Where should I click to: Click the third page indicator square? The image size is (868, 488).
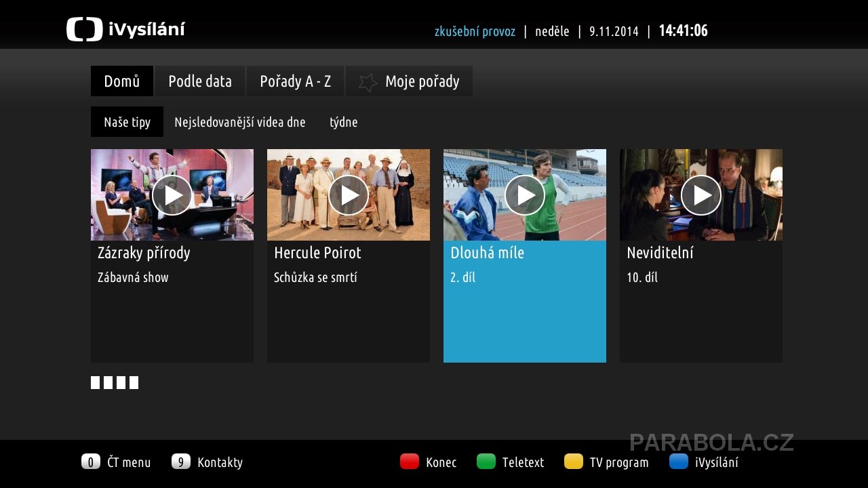coord(121,382)
